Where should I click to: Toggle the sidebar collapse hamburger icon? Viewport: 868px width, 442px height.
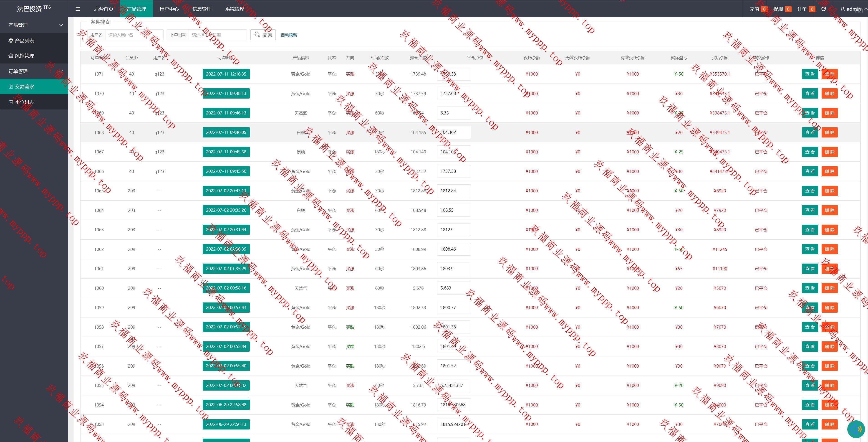78,9
